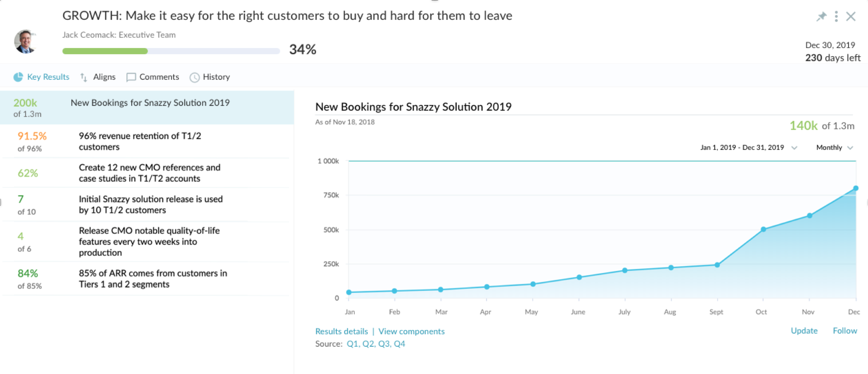Open the three-dot more options menu
The height and width of the screenshot is (374, 868).
pyautogui.click(x=836, y=17)
